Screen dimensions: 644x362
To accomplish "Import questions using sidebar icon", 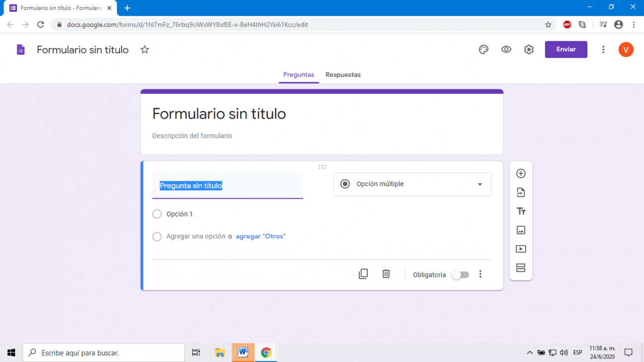I will click(x=521, y=192).
